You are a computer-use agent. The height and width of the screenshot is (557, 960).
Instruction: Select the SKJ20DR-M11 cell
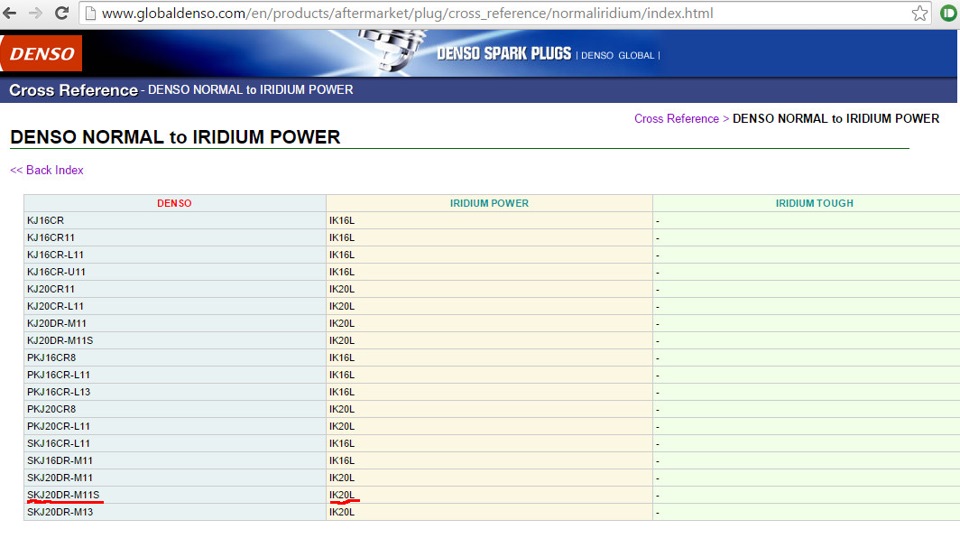pyautogui.click(x=174, y=477)
